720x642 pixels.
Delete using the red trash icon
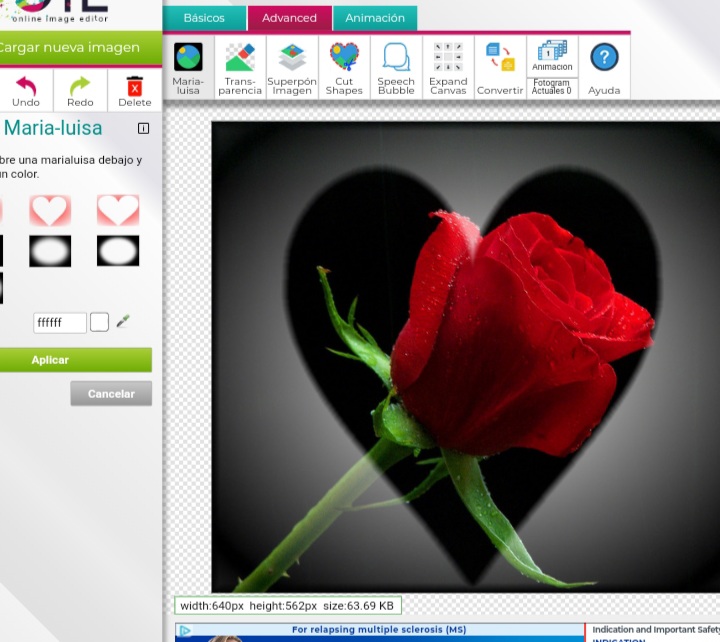tap(134, 90)
